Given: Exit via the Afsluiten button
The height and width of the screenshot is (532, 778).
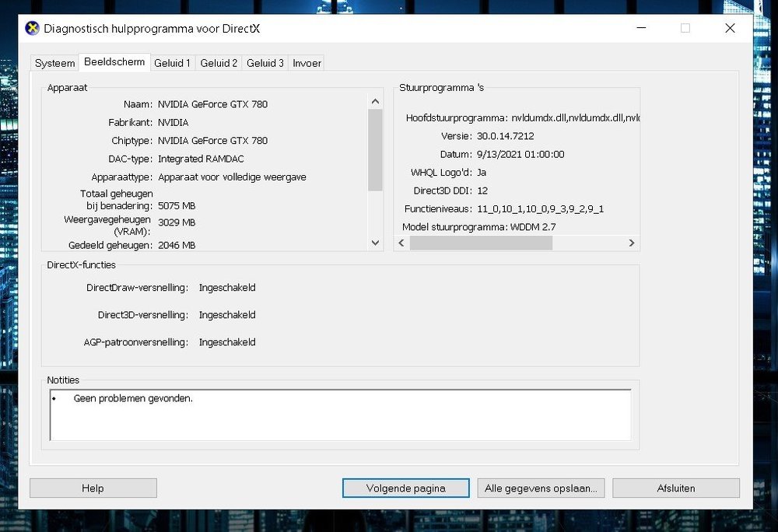Looking at the screenshot, I should [675, 488].
